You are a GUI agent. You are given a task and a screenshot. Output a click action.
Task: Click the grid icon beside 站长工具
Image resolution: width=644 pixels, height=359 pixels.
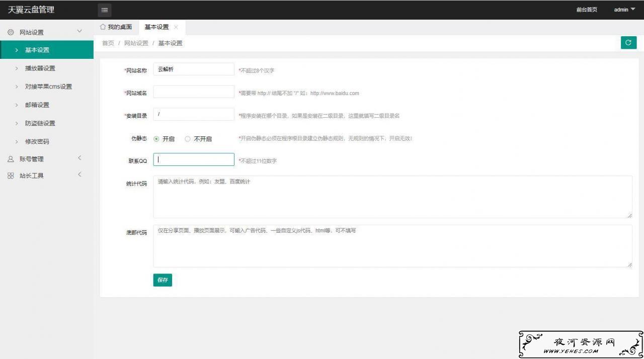point(11,176)
